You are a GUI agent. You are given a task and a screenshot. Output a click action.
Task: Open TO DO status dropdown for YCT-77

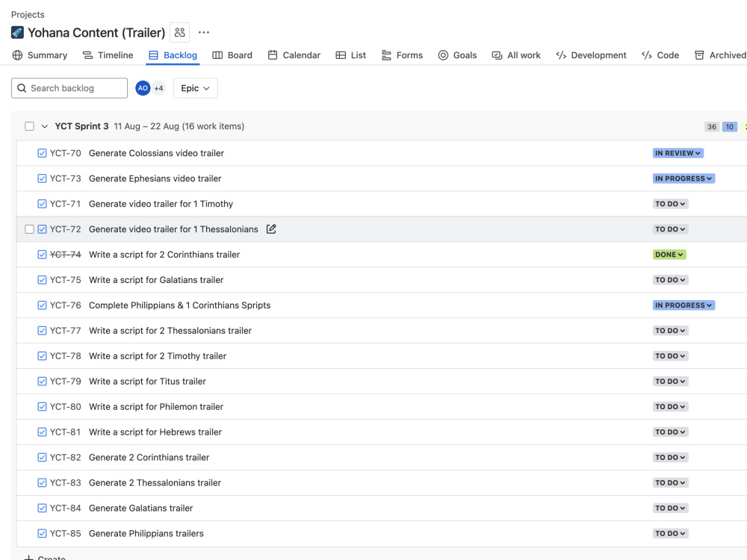point(670,331)
